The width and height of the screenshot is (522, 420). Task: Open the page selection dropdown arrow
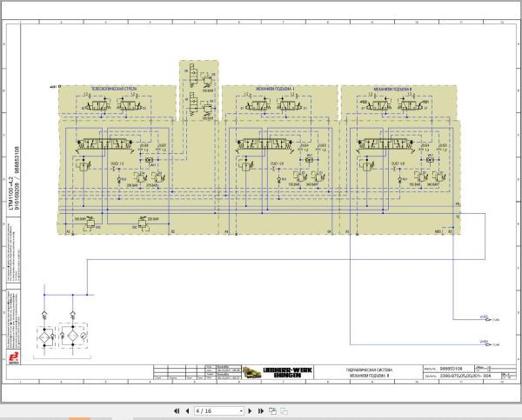point(241,411)
